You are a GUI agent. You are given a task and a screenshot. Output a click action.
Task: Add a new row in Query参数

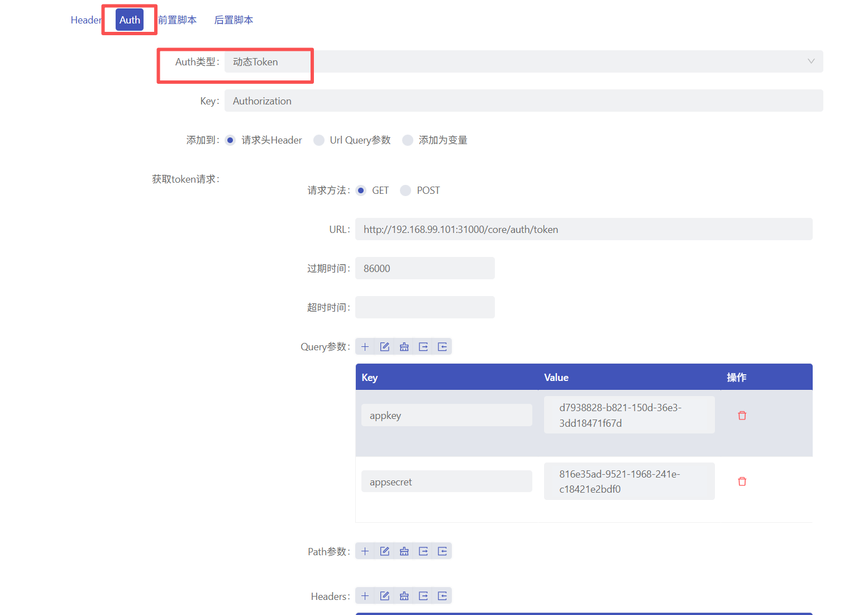click(365, 347)
